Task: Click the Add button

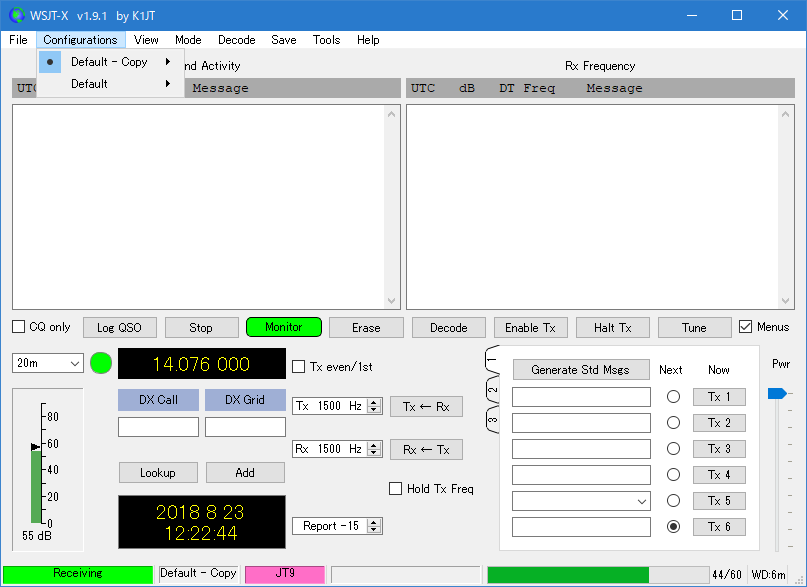Action: pyautogui.click(x=245, y=473)
